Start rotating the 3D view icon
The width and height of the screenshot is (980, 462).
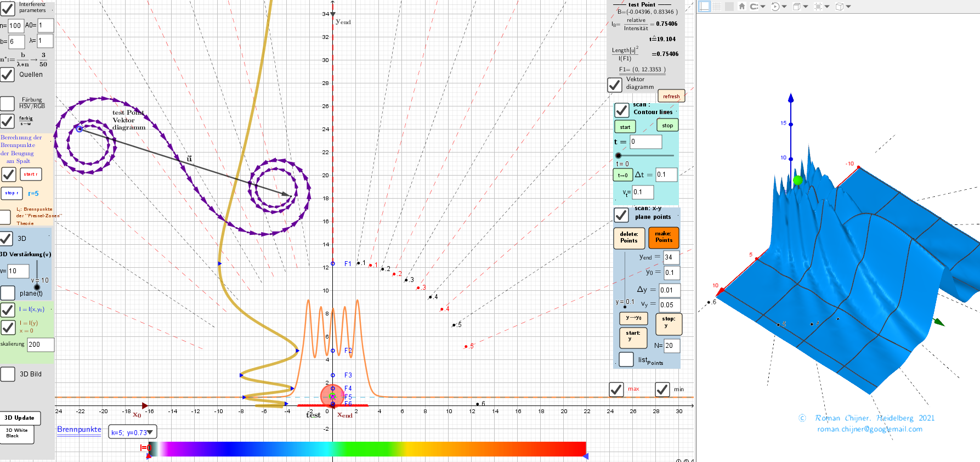click(775, 7)
